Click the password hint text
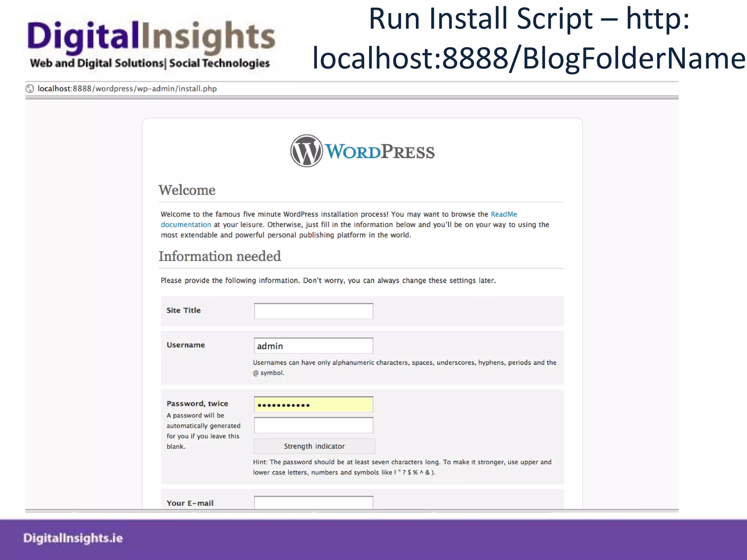 point(402,467)
